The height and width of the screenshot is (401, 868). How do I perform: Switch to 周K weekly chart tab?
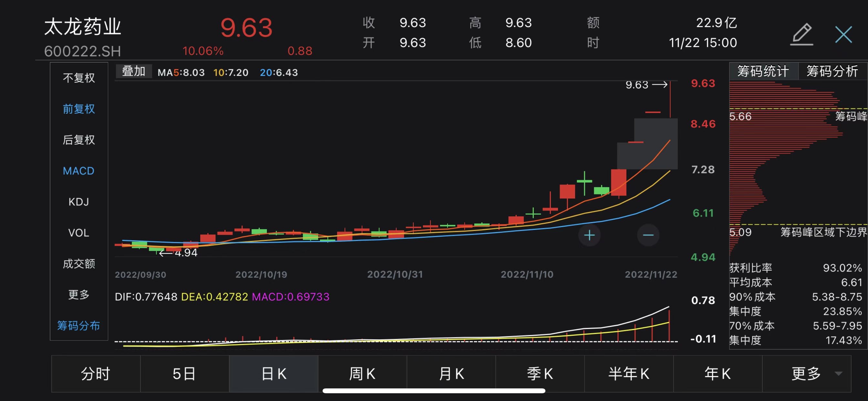tap(362, 373)
